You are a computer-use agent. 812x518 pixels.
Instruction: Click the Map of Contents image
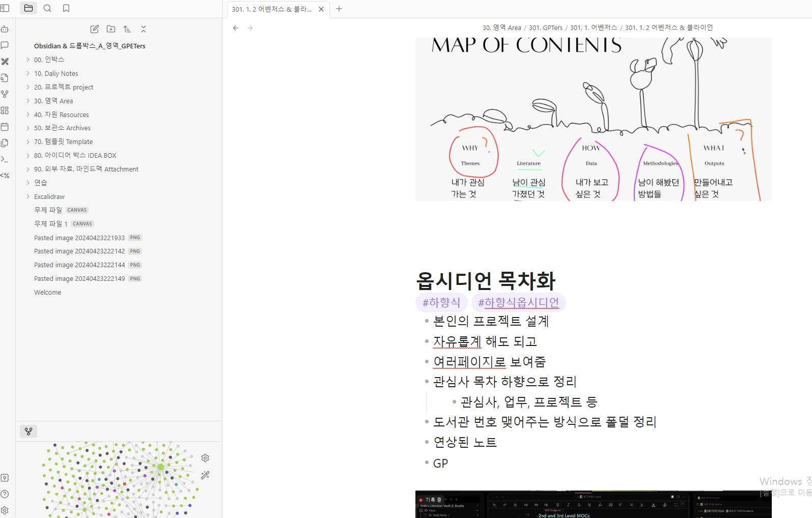tap(593, 119)
